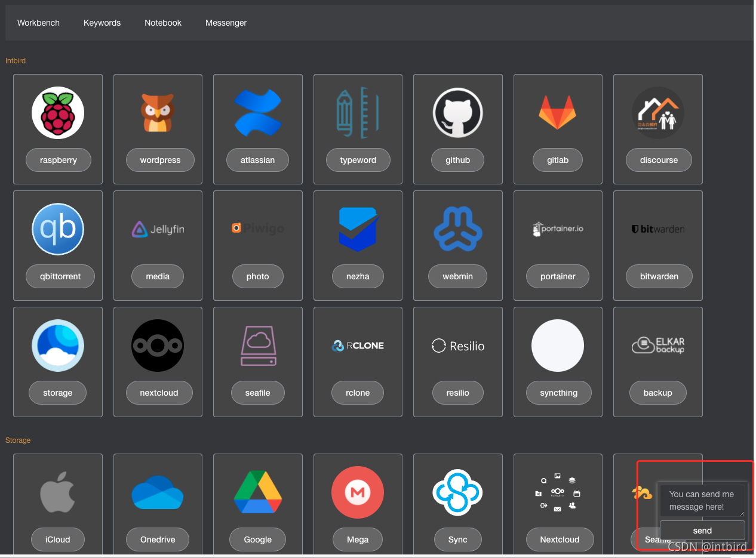Open the Apple iCloud logo icon
The width and height of the screenshot is (756, 558).
point(58,492)
